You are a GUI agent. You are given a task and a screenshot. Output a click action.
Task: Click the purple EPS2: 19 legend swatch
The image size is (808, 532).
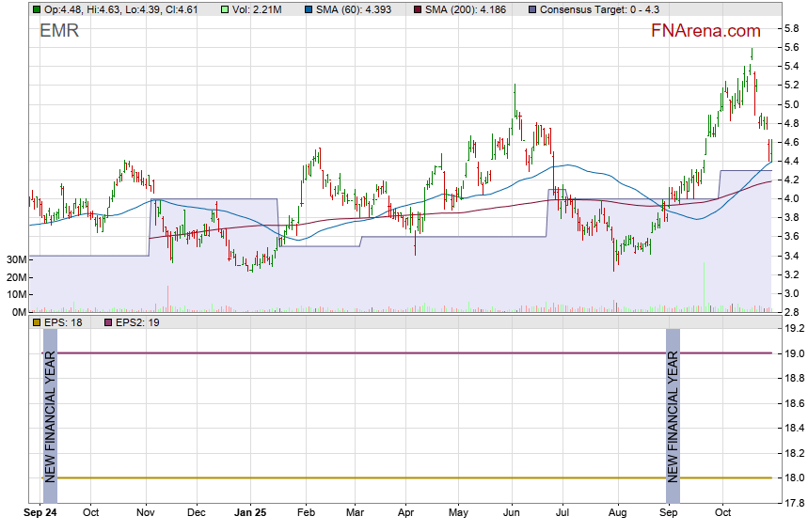tap(108, 322)
